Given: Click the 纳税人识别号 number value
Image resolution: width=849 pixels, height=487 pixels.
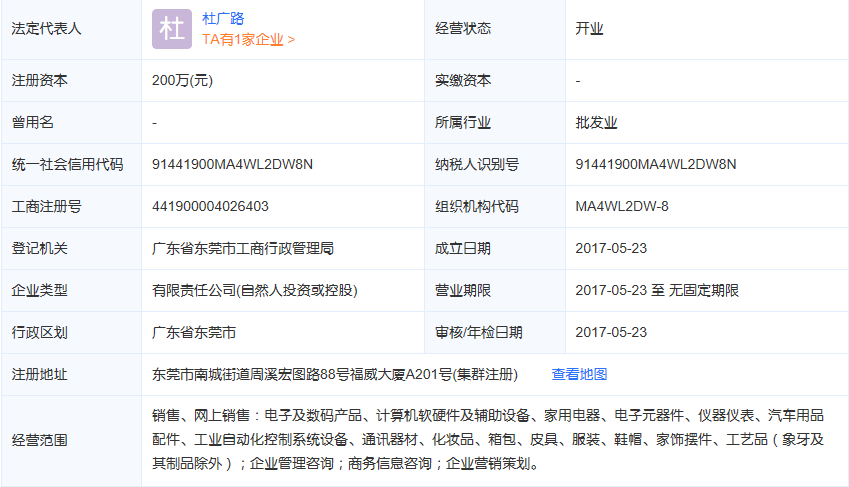Looking at the screenshot, I should (656, 164).
